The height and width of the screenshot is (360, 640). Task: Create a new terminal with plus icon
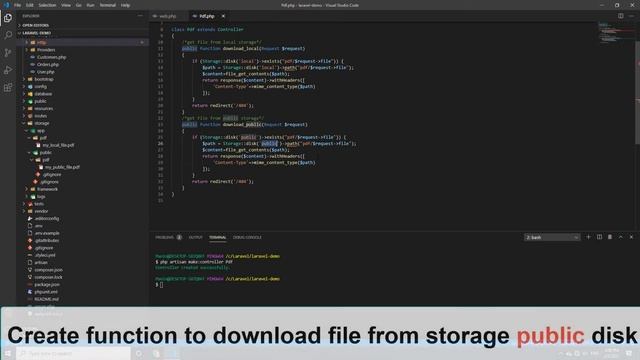pos(588,237)
